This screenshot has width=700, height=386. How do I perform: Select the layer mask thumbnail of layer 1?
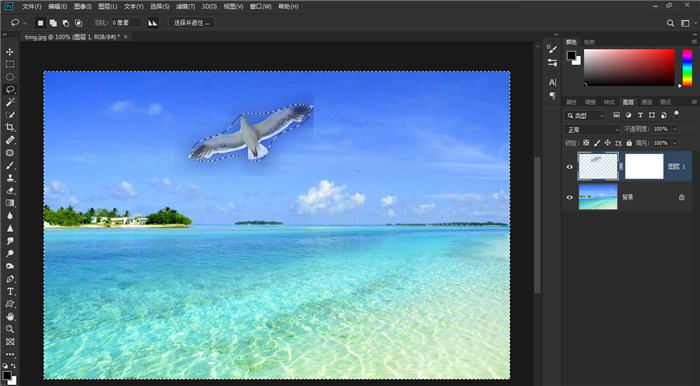(x=644, y=166)
